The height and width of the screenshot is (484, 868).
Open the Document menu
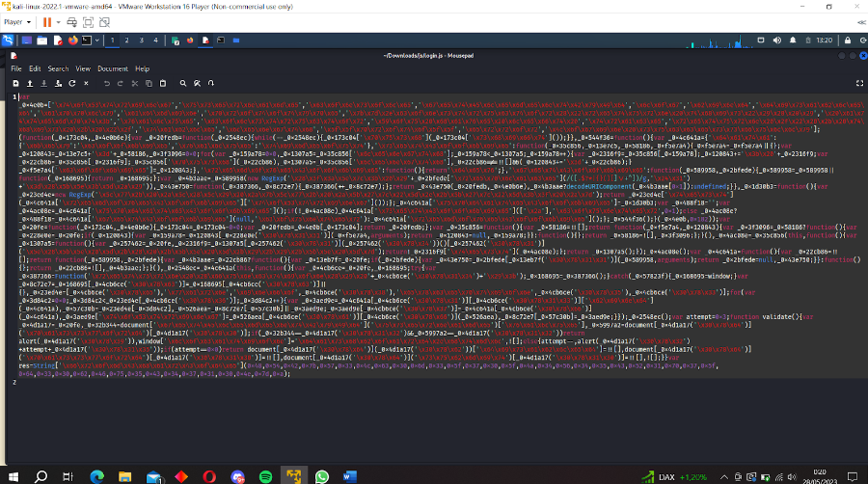pos(112,69)
